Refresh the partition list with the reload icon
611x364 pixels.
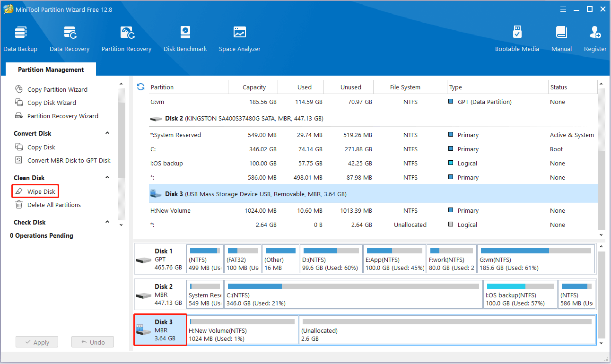coord(140,87)
